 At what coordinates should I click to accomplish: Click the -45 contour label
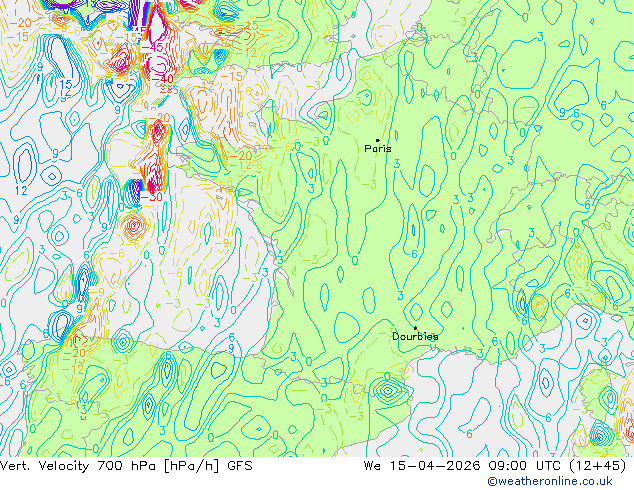coord(152,47)
